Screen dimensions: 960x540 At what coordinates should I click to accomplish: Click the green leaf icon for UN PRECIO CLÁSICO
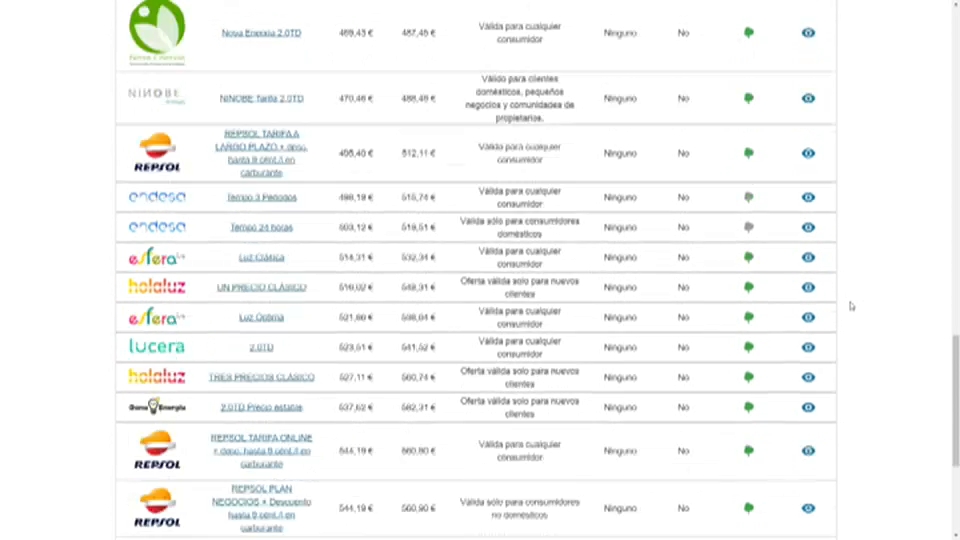(x=748, y=287)
